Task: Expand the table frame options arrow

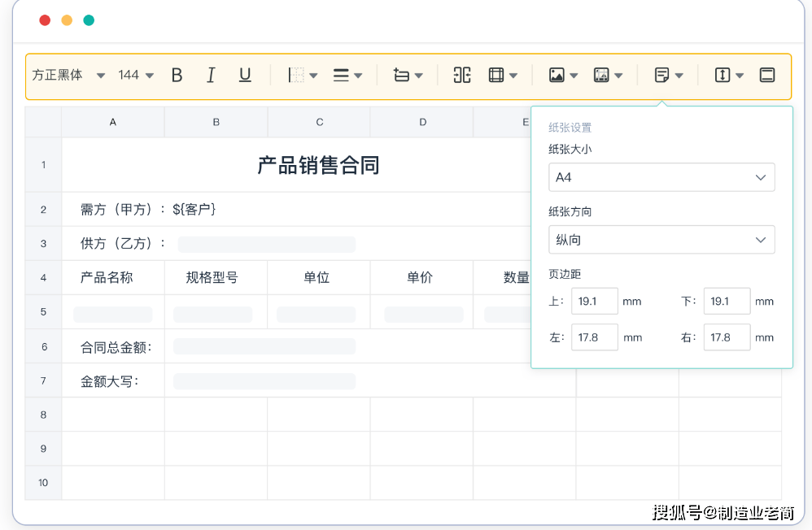Action: pyautogui.click(x=513, y=76)
